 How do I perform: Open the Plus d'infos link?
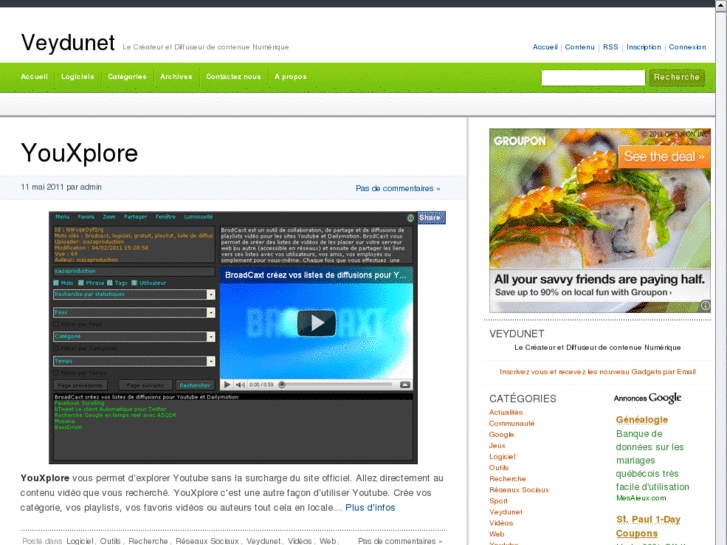point(370,507)
